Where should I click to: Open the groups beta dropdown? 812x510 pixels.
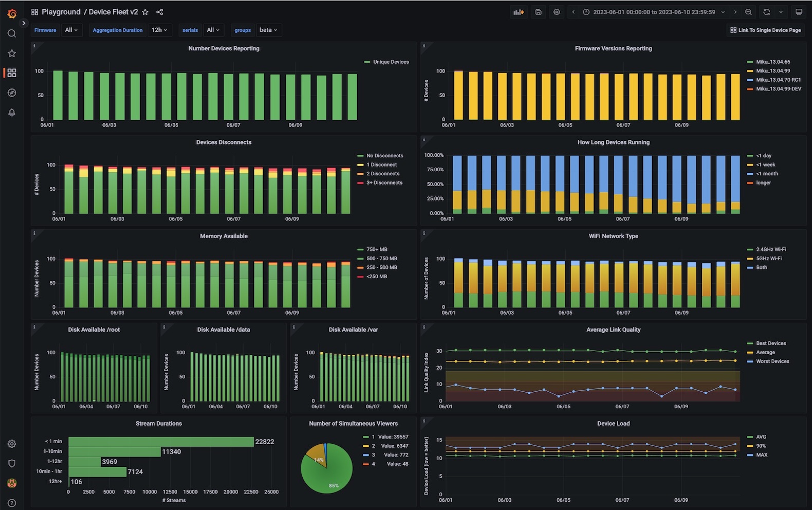269,30
